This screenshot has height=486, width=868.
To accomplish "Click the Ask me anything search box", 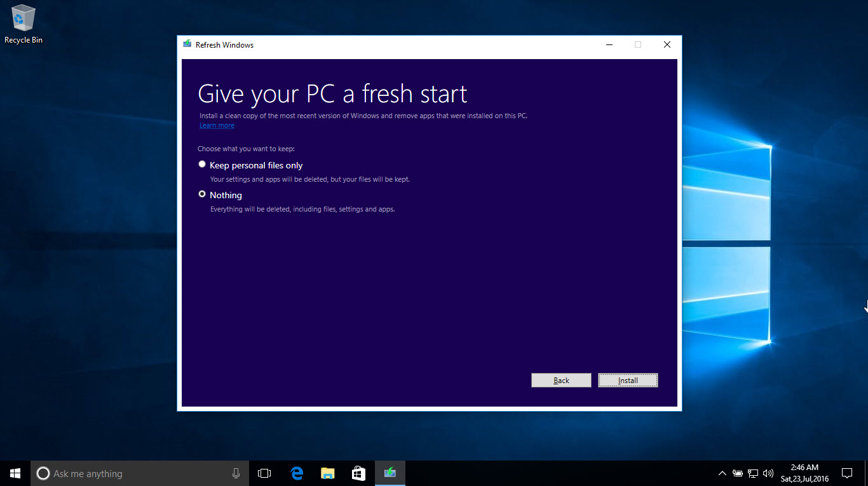I will [x=140, y=473].
